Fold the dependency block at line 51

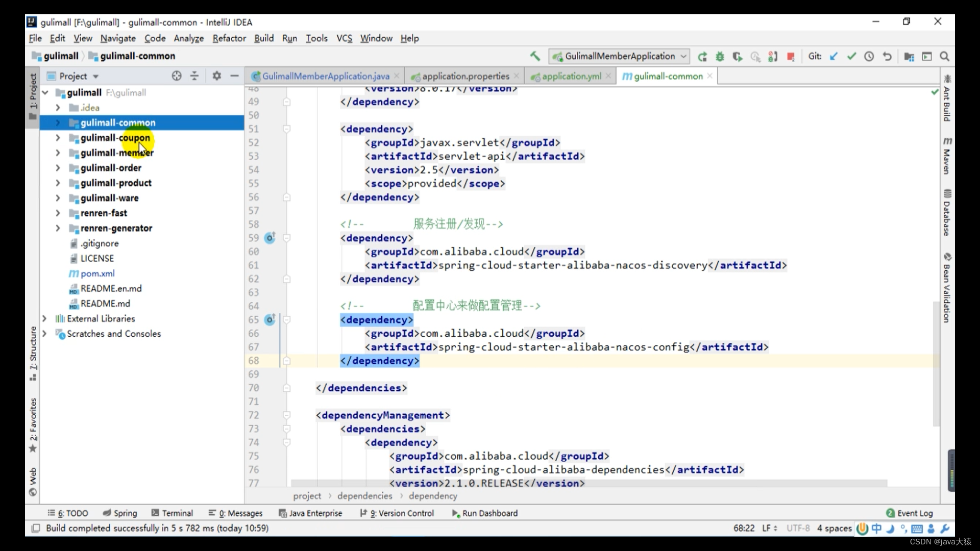point(287,129)
